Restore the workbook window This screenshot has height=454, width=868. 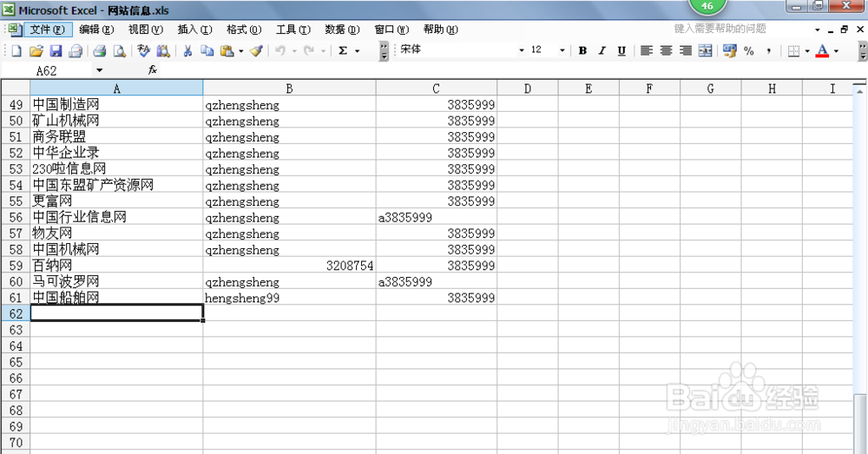(845, 30)
